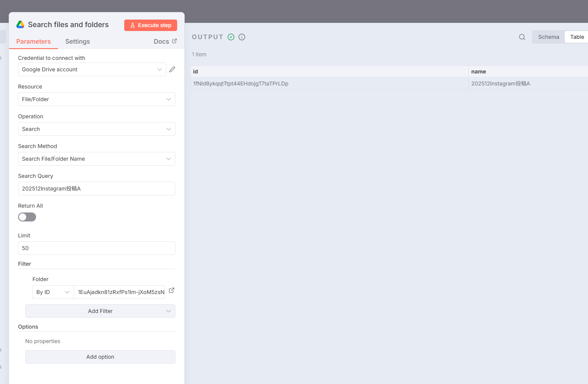This screenshot has height=384, width=588.
Task: Toggle the Return All switch
Action: point(27,217)
